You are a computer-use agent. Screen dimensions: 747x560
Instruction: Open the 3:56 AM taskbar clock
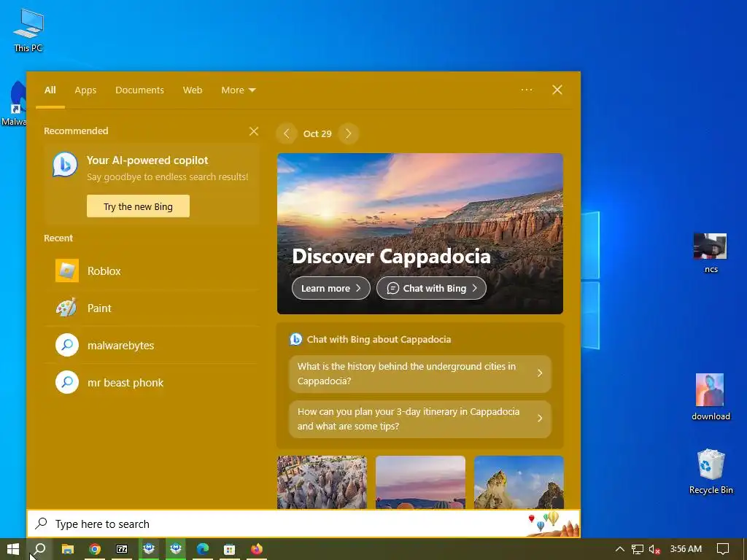(x=686, y=549)
